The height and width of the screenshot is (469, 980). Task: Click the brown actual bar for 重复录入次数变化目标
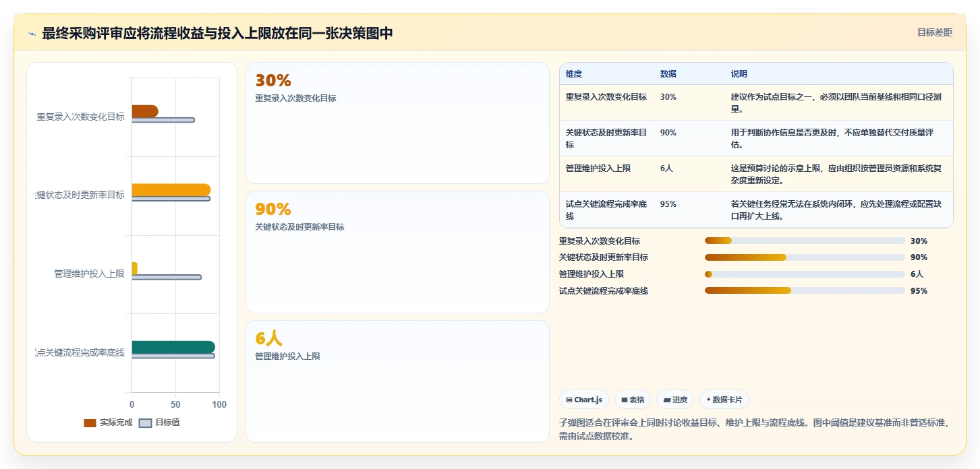pyautogui.click(x=145, y=111)
